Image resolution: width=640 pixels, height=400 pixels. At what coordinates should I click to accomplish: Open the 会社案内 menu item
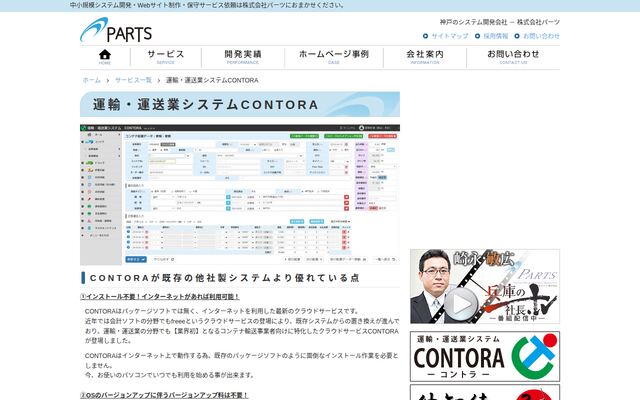point(425,57)
